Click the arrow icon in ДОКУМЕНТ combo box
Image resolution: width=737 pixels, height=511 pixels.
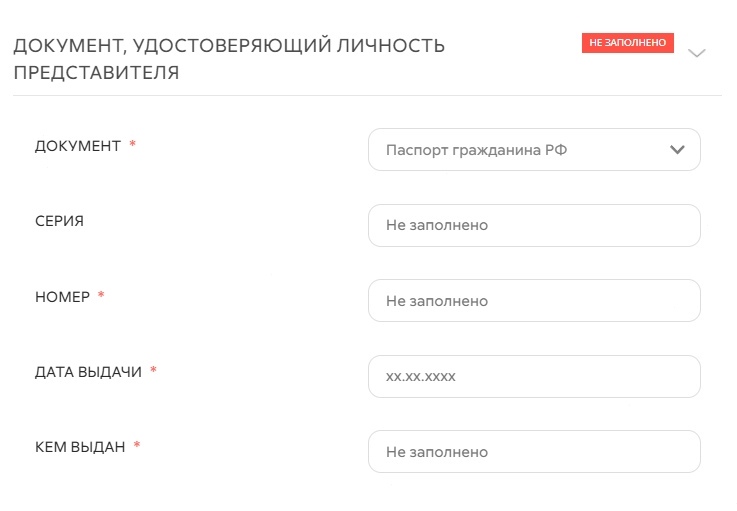tap(677, 150)
